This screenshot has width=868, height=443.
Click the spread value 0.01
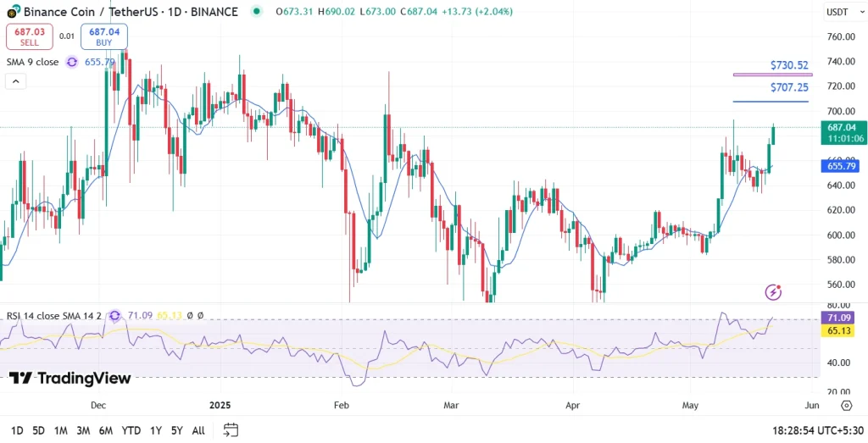(67, 36)
